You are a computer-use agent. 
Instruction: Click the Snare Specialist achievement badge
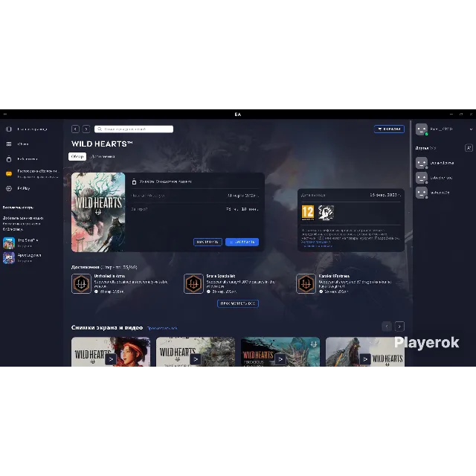(x=193, y=284)
